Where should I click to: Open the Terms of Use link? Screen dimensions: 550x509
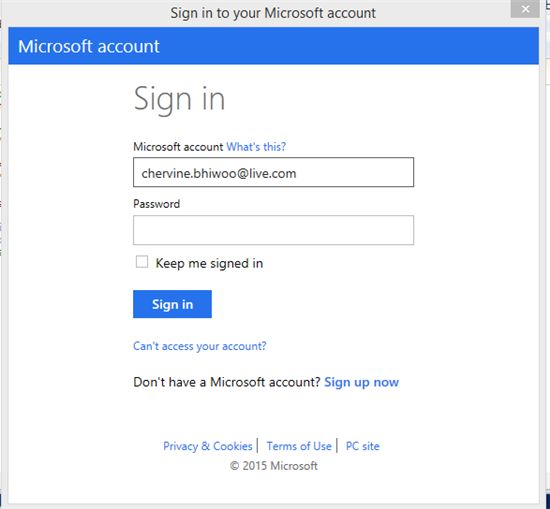point(299,446)
